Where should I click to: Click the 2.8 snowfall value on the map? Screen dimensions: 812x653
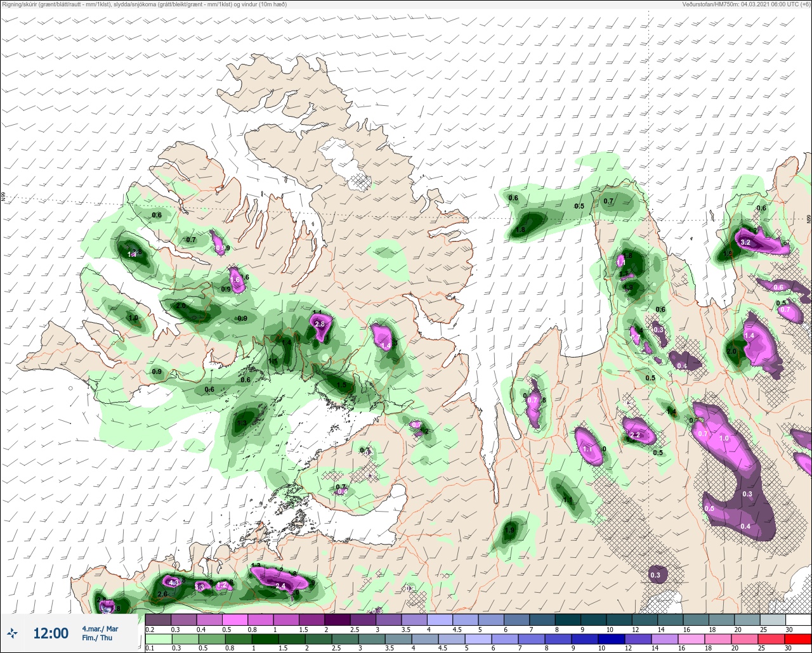click(x=320, y=324)
